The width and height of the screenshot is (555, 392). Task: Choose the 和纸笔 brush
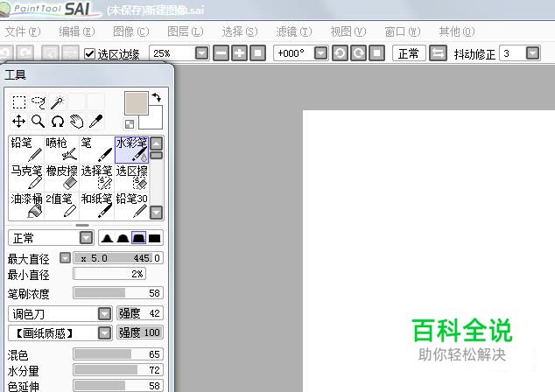(x=96, y=206)
